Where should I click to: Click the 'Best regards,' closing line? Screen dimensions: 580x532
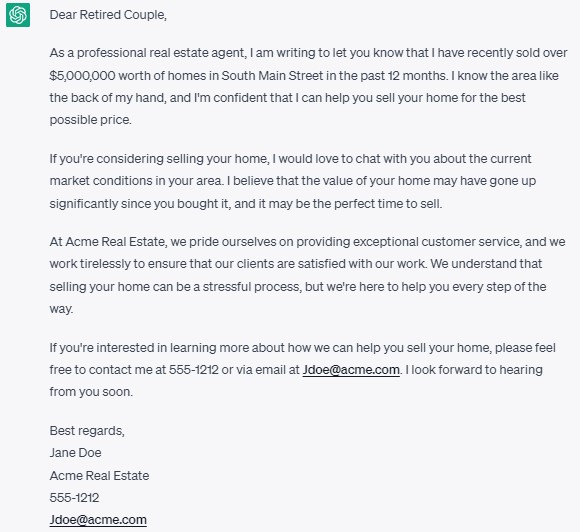87,431
